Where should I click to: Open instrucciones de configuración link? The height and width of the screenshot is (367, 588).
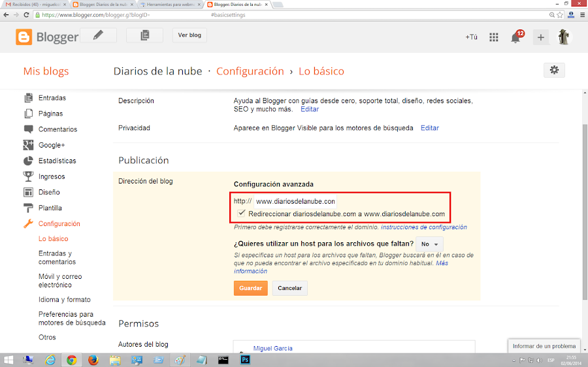click(424, 227)
